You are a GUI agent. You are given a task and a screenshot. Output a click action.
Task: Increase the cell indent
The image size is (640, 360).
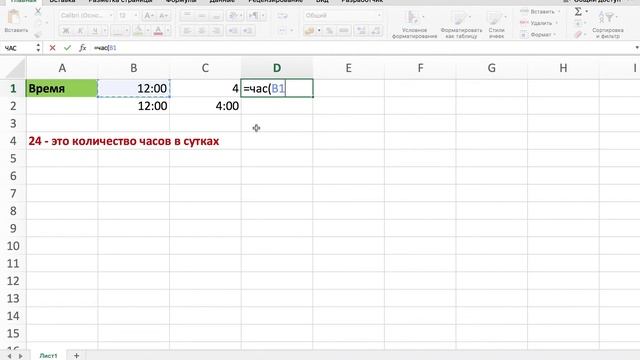point(248,31)
